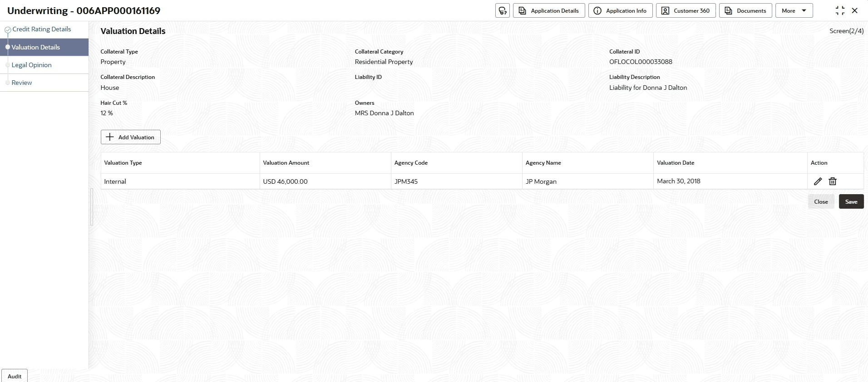Open Application Info
The image size is (868, 382).
[x=621, y=10]
